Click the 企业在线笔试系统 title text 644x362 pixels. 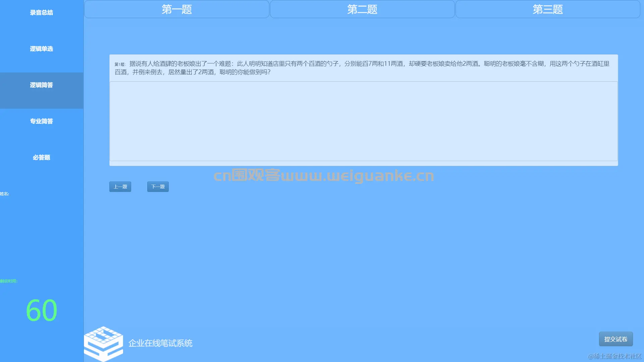click(x=160, y=343)
